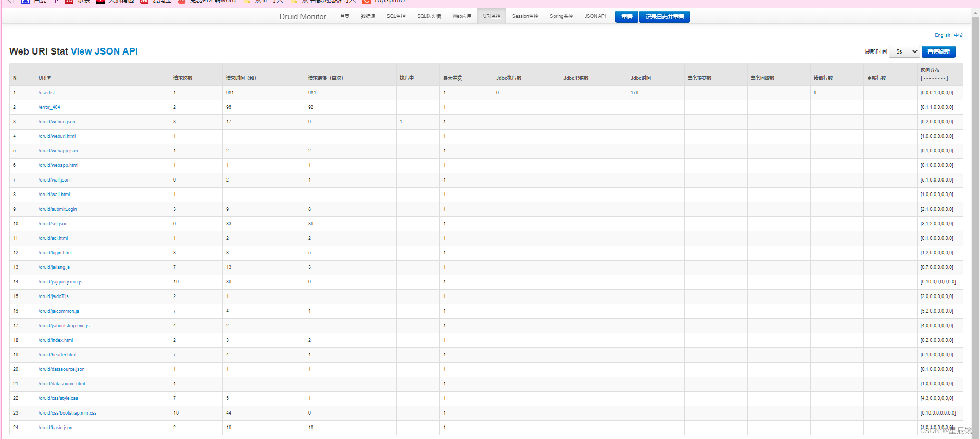The width and height of the screenshot is (980, 439).
Task: Open the /druid/wall.html link
Action: point(54,195)
